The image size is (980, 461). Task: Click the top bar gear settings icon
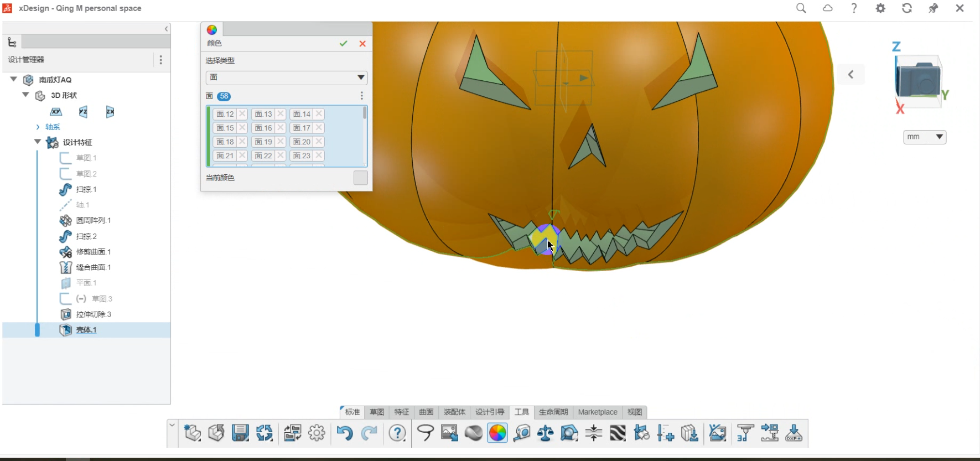880,8
